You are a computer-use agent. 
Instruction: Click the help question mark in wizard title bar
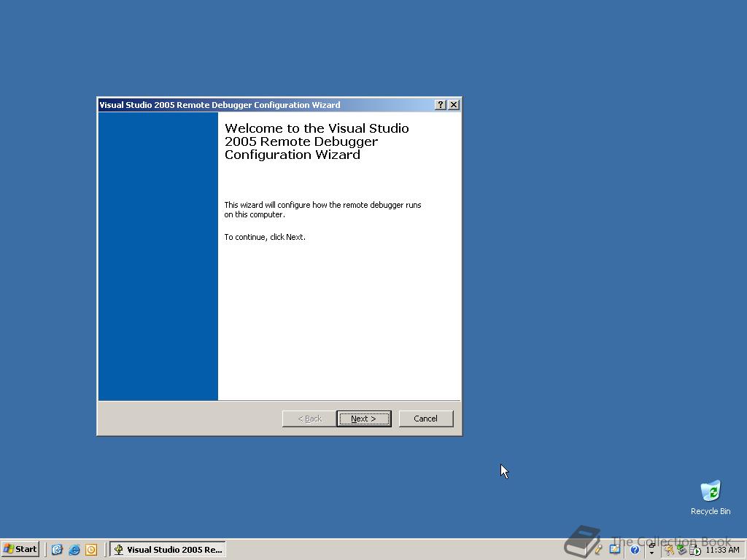(x=441, y=105)
